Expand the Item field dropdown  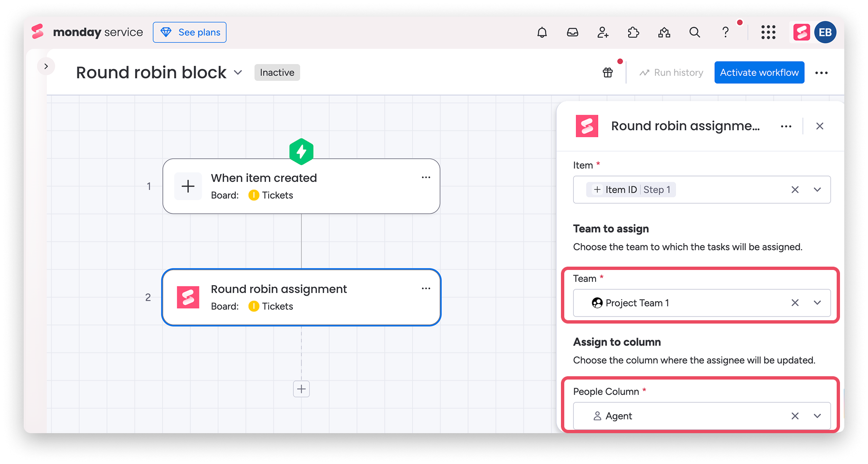(817, 190)
